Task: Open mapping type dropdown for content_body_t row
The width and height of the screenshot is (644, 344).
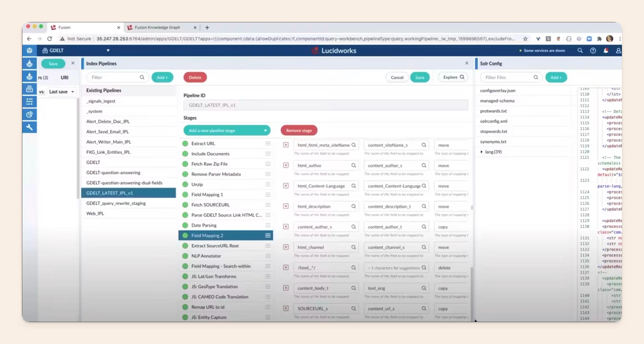Action: click(451, 288)
